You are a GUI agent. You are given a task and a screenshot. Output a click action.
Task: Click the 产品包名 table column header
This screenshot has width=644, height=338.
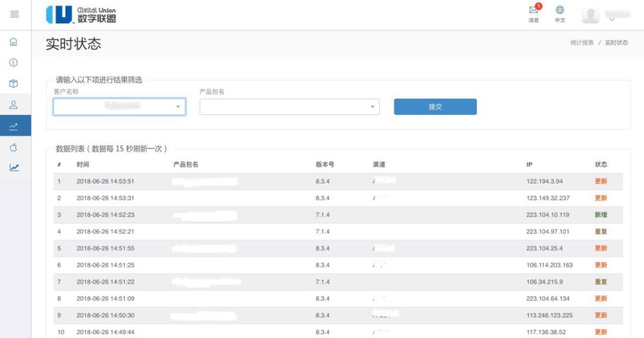[185, 165]
